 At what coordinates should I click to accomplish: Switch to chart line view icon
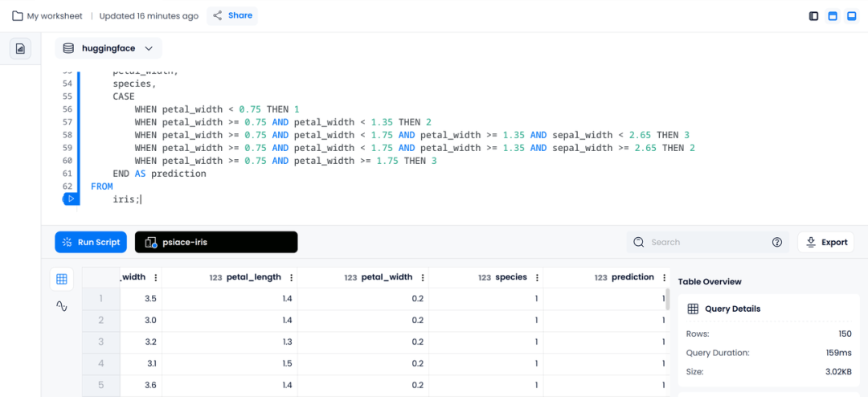tap(61, 305)
